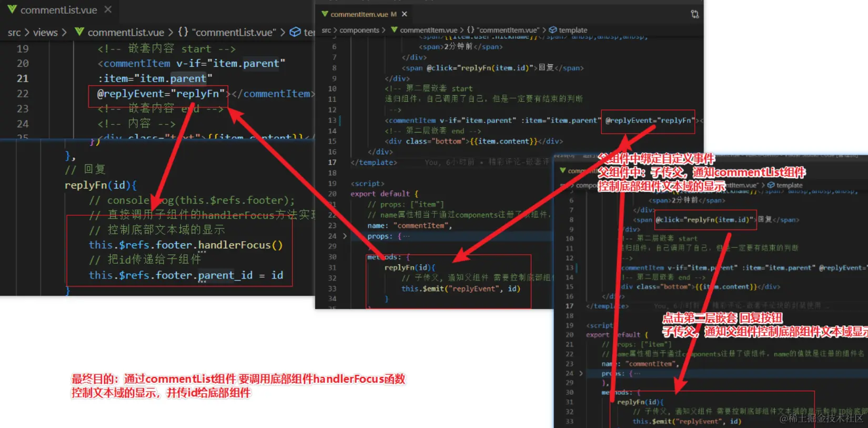Screen dimensions: 868x428
Task: Click 'template' breadcrumb in right-hand commentItem window
Action: 789,185
